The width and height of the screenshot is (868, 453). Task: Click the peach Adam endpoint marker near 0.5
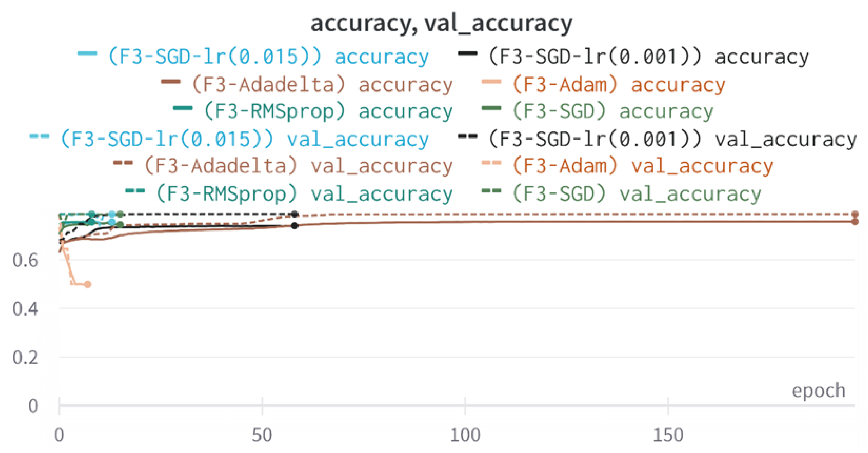(88, 284)
